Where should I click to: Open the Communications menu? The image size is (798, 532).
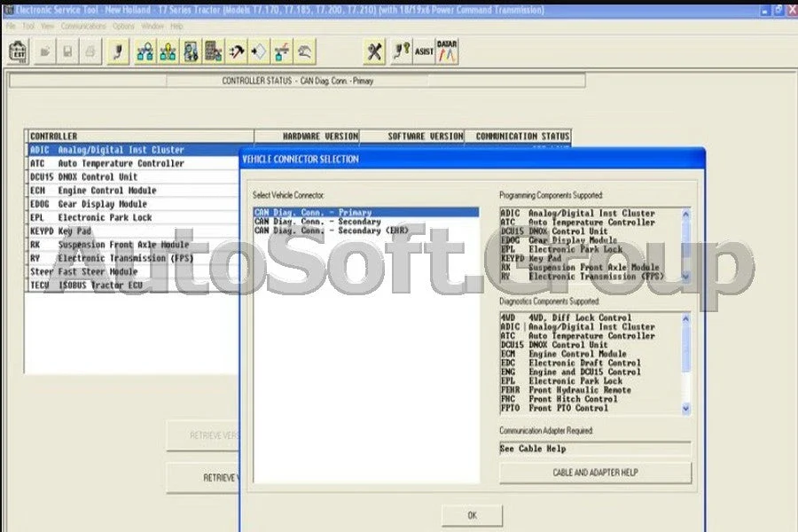[83, 27]
